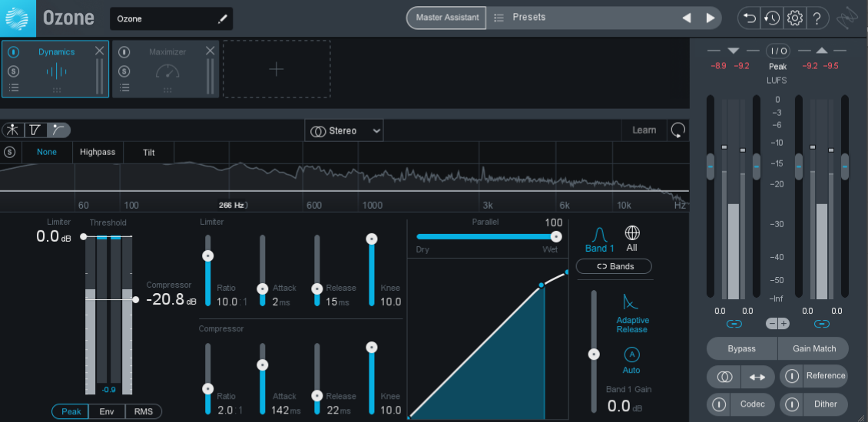The height and width of the screenshot is (422, 868).
Task: Enable Codec power toggle
Action: (719, 404)
